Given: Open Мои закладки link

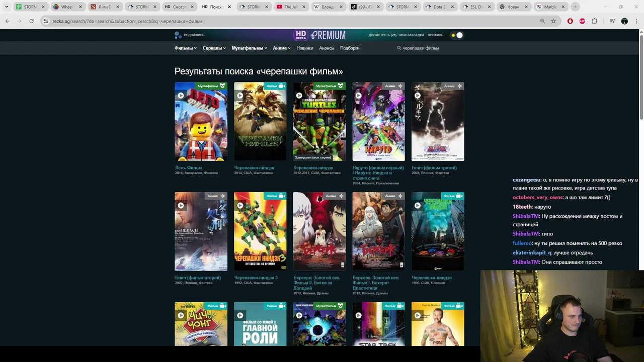Looking at the screenshot, I should 412,35.
